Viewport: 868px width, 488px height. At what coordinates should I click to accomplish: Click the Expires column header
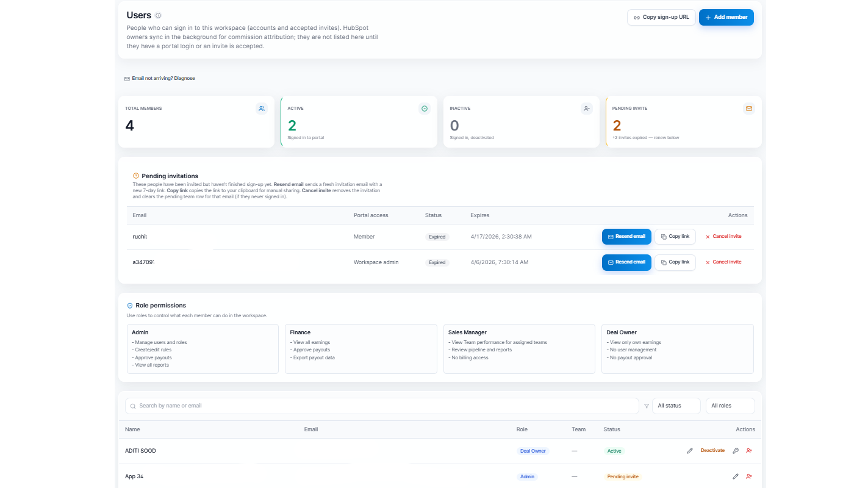pyautogui.click(x=480, y=215)
